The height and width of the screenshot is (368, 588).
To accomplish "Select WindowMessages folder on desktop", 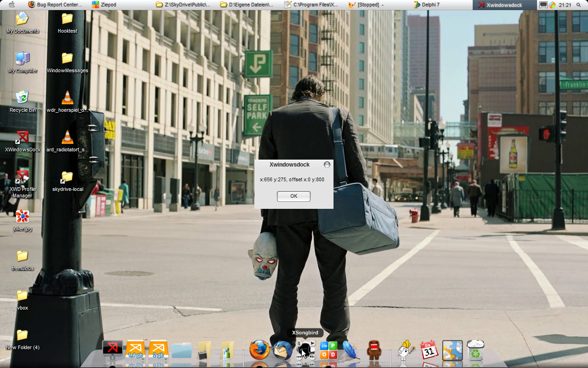I will [68, 63].
